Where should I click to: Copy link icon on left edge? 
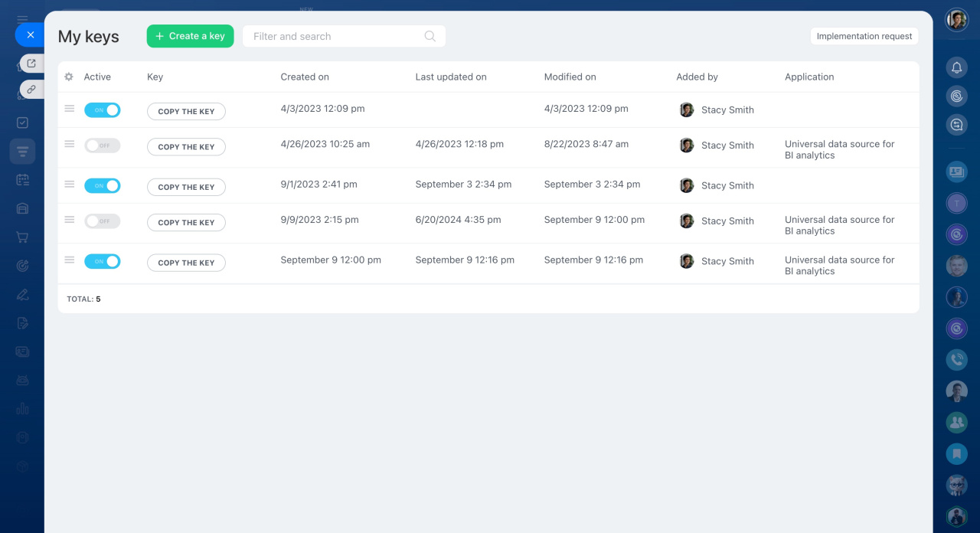[31, 90]
